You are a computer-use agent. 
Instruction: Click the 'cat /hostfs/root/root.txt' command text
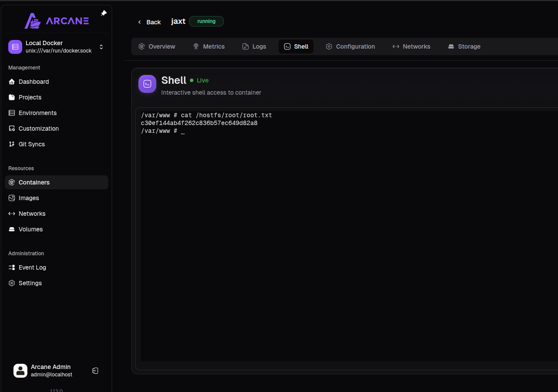point(226,115)
